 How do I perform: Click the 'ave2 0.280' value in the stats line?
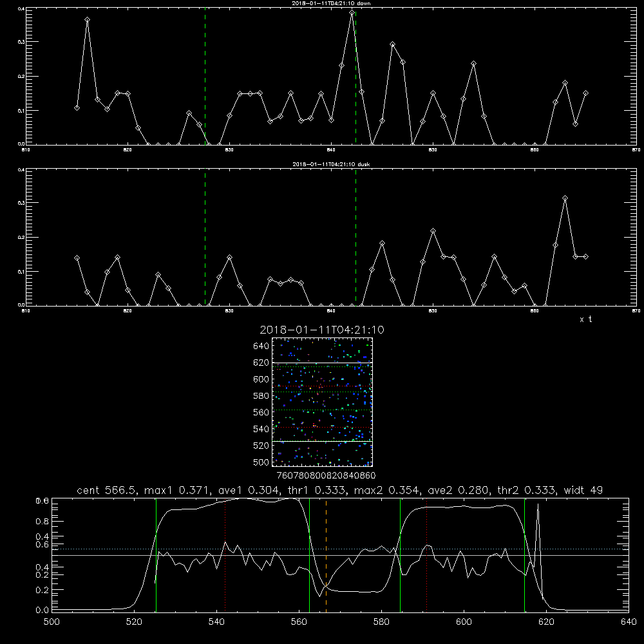[x=459, y=490]
